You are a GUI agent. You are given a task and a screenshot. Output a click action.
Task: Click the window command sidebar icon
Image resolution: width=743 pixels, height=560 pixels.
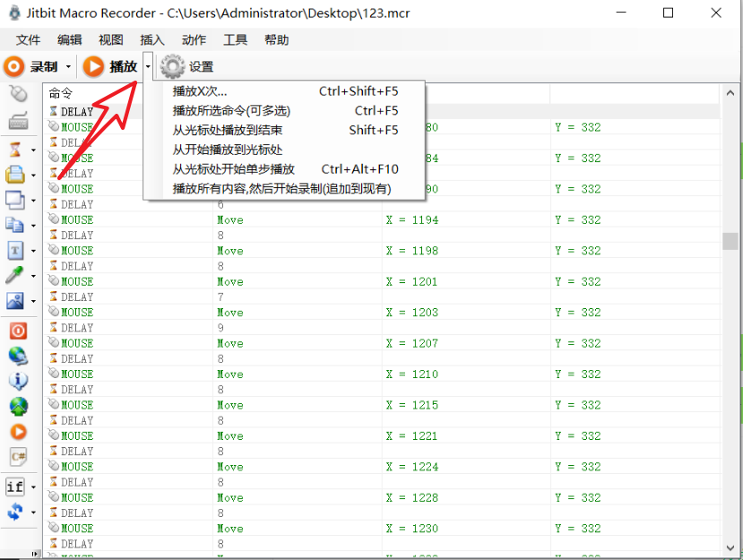click(15, 200)
